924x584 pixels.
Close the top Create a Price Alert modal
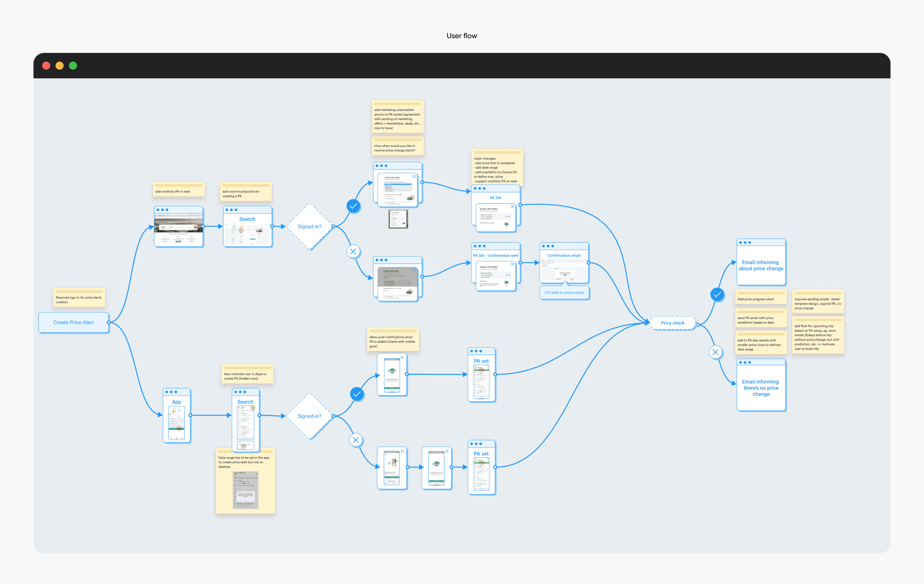click(x=414, y=176)
